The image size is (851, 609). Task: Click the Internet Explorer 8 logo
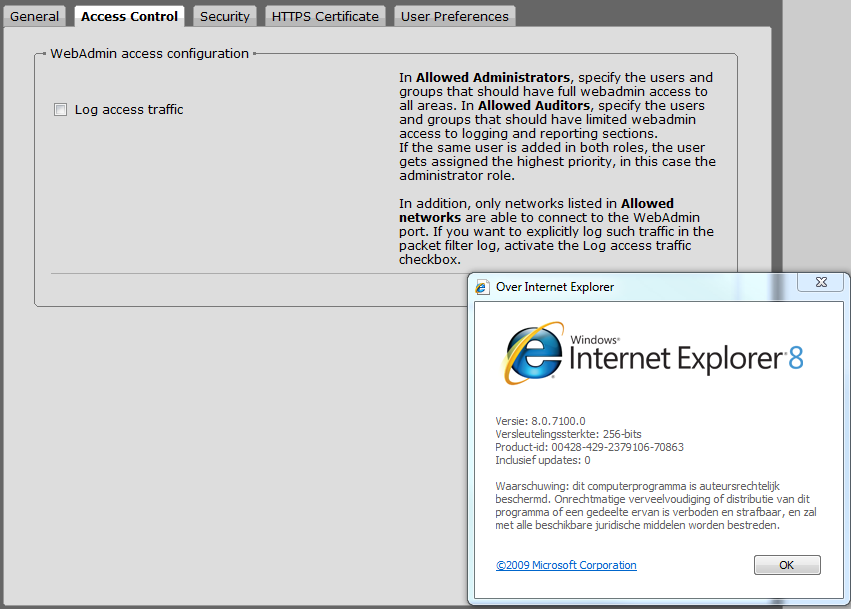click(653, 354)
